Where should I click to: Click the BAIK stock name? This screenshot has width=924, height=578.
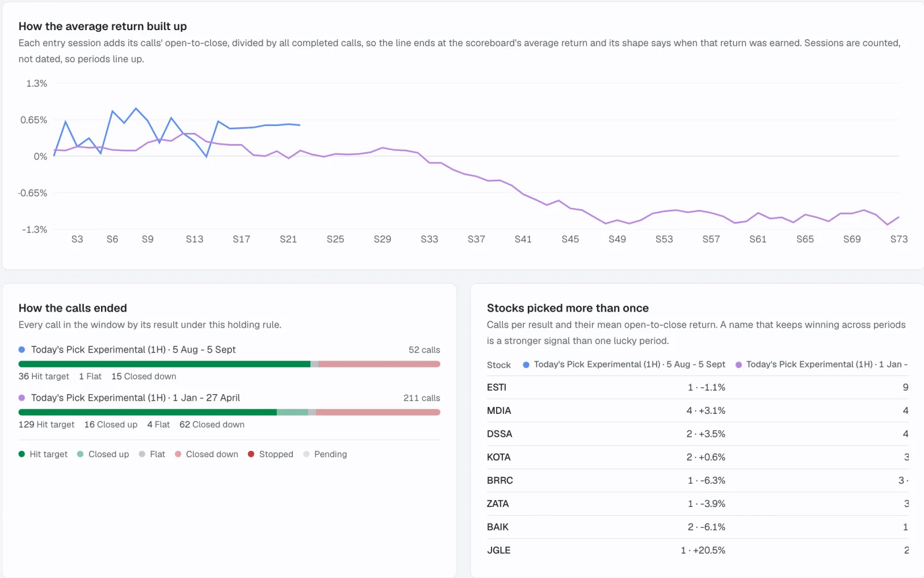(498, 527)
